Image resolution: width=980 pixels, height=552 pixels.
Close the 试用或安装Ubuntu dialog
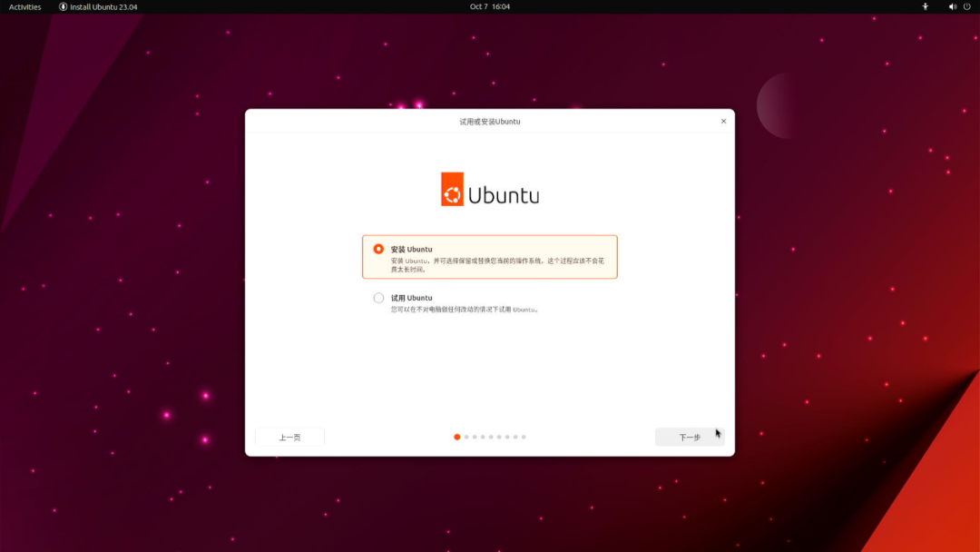point(723,122)
